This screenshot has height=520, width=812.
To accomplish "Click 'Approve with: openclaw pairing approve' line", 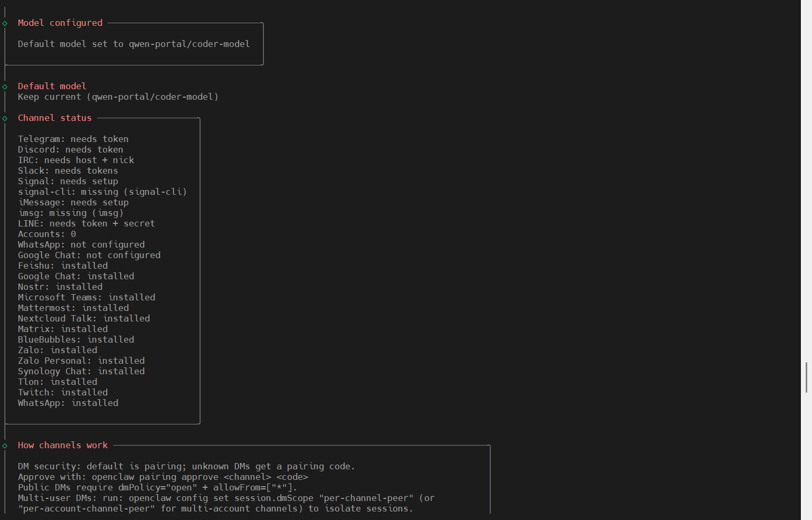I will [x=163, y=477].
